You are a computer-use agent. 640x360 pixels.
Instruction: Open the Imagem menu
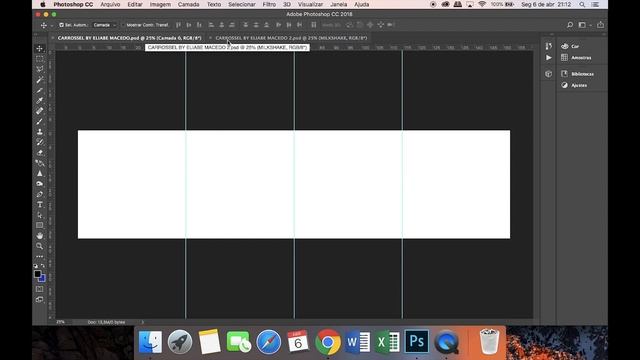160,4
